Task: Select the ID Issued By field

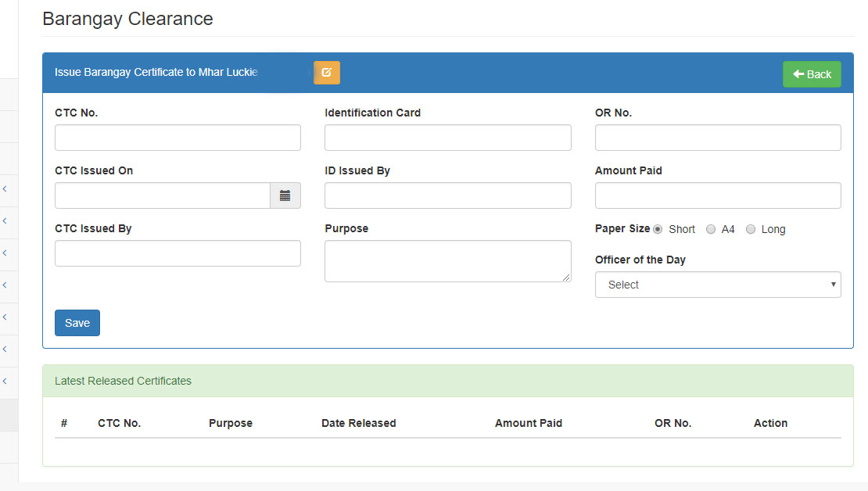Action: [x=447, y=195]
